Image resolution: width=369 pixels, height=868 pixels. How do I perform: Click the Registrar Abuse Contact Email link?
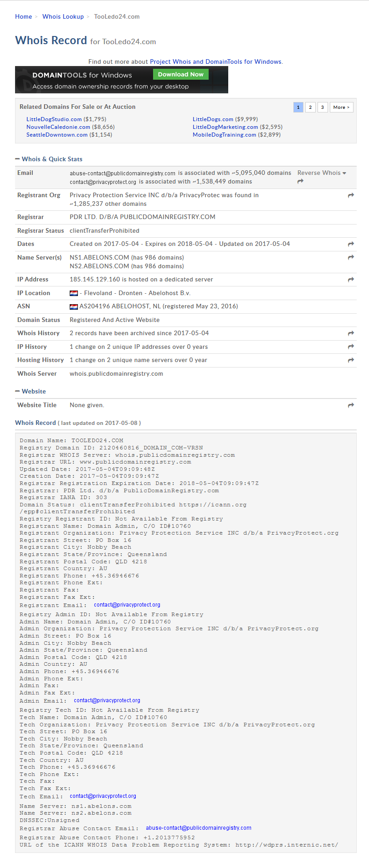[x=199, y=828]
